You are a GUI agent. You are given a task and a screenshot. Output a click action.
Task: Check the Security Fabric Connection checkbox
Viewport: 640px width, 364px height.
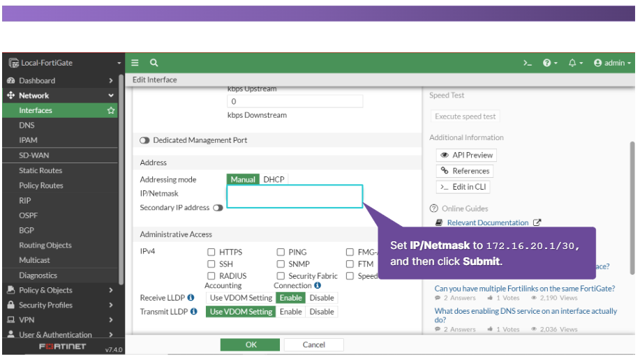pyautogui.click(x=281, y=276)
